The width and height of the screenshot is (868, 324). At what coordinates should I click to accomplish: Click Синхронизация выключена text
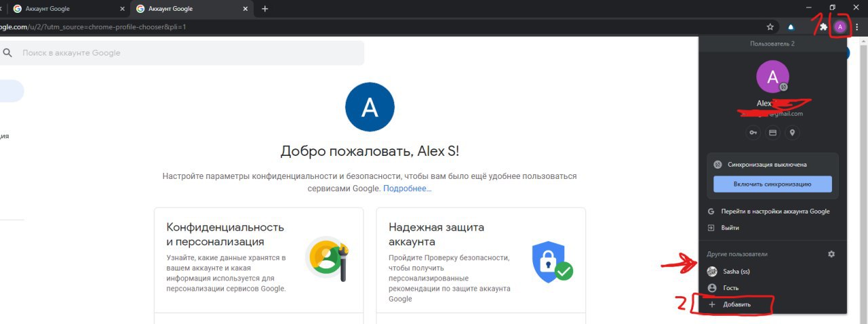(768, 165)
